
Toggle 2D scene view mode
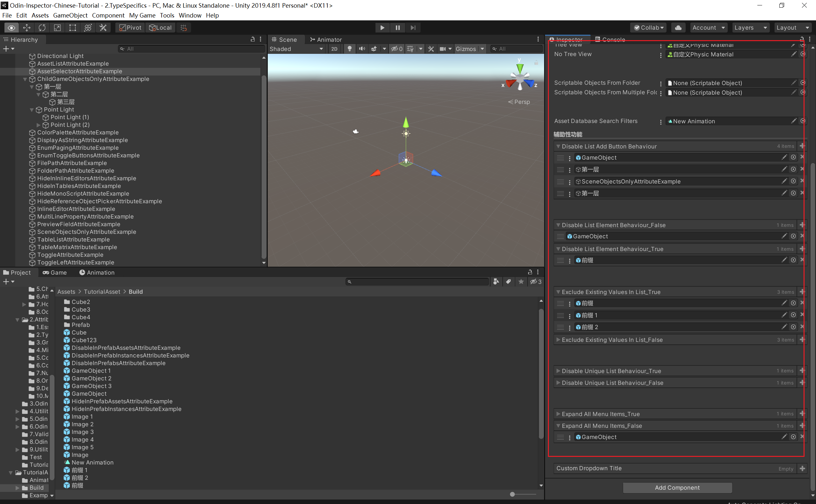click(x=334, y=49)
